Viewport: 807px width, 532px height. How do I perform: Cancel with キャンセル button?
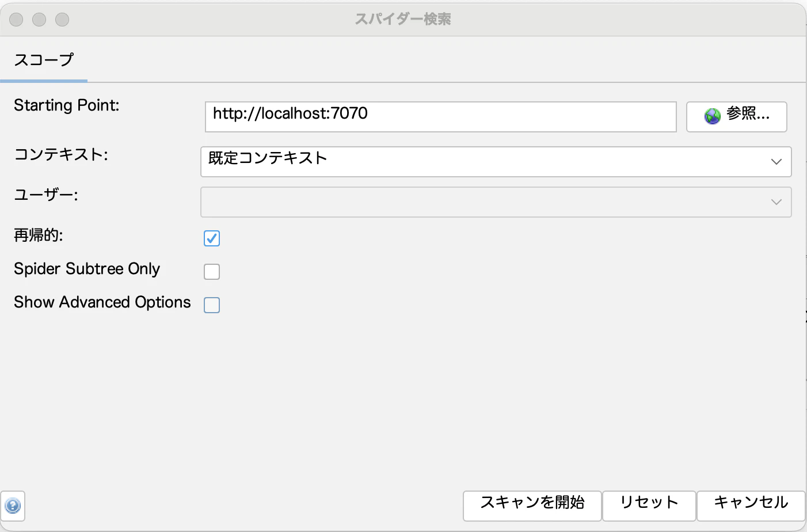point(751,506)
